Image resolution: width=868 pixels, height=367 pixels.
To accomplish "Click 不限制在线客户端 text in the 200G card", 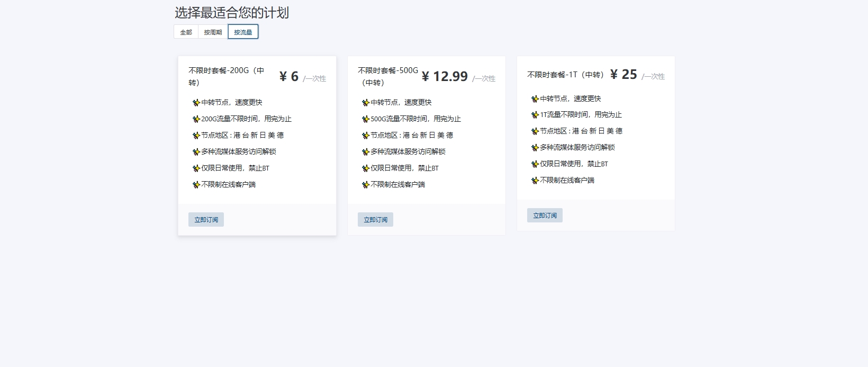I will [x=228, y=184].
